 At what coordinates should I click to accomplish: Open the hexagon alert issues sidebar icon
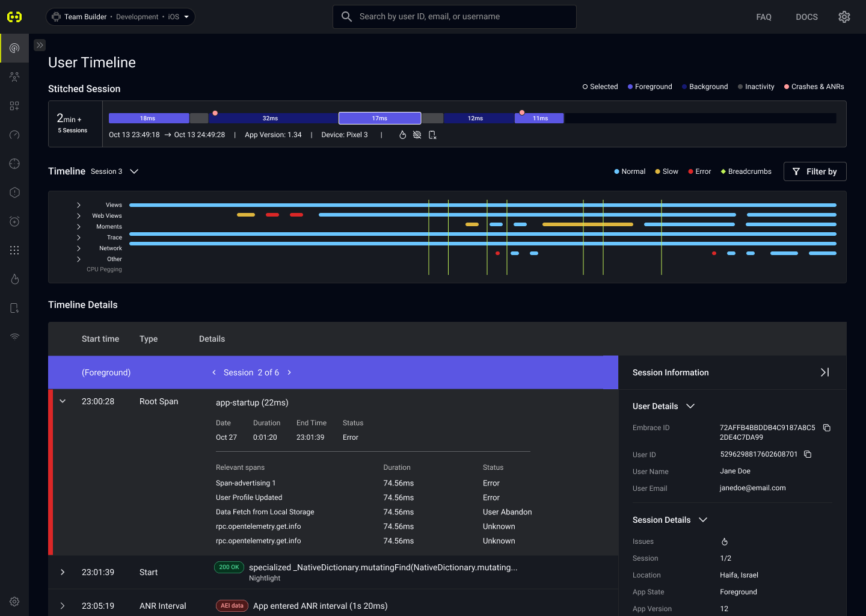point(14,192)
